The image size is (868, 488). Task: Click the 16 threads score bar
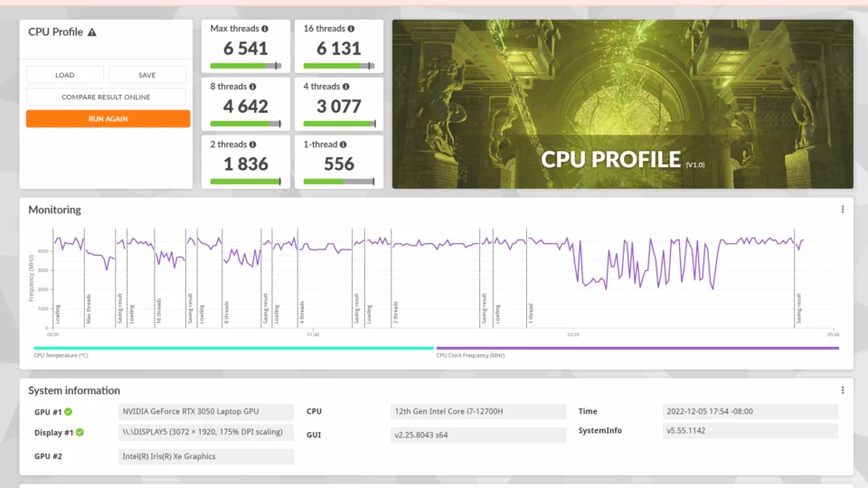pyautogui.click(x=339, y=66)
